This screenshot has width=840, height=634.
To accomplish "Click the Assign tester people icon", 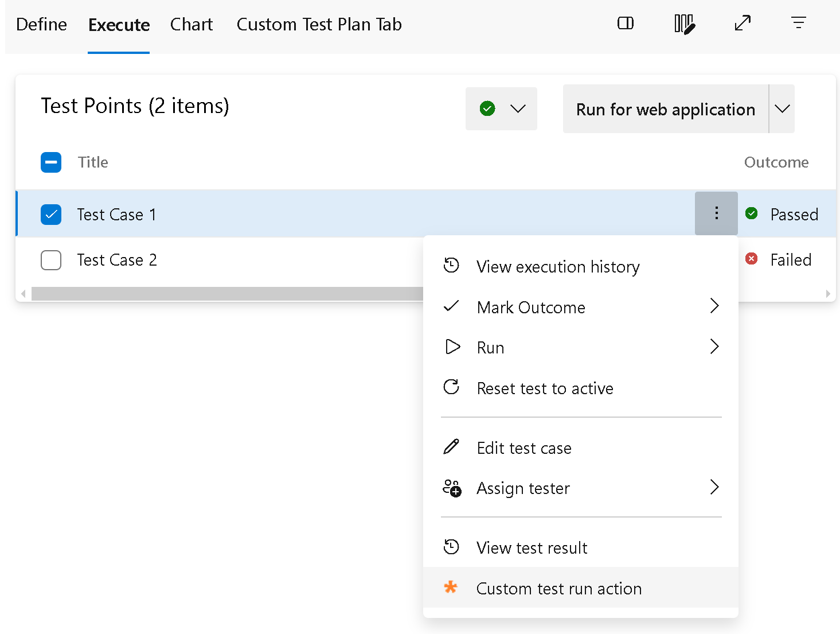I will 452,488.
